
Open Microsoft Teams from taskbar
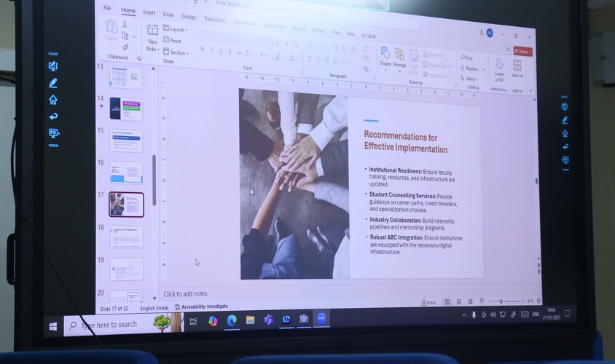tap(268, 320)
